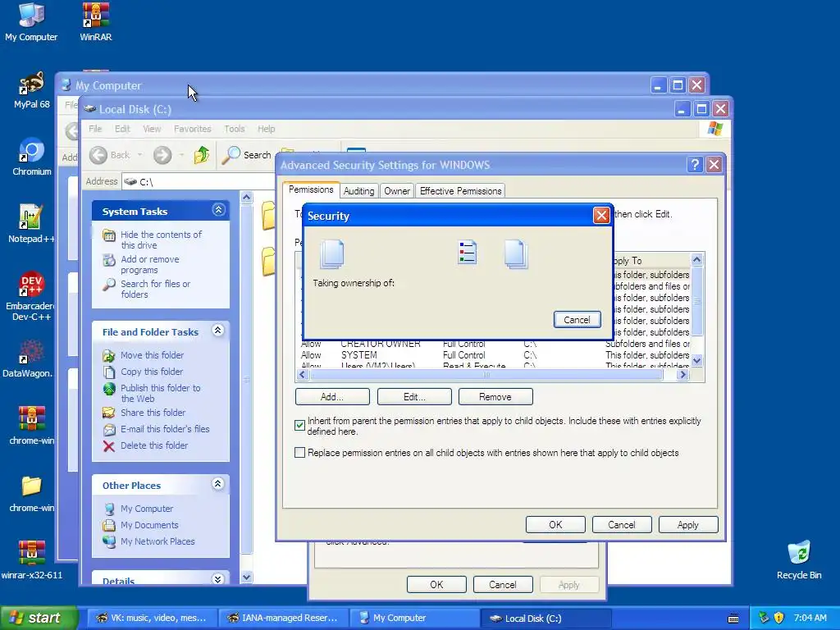Click the help question mark in Advanced Security
The height and width of the screenshot is (630, 840).
(695, 164)
